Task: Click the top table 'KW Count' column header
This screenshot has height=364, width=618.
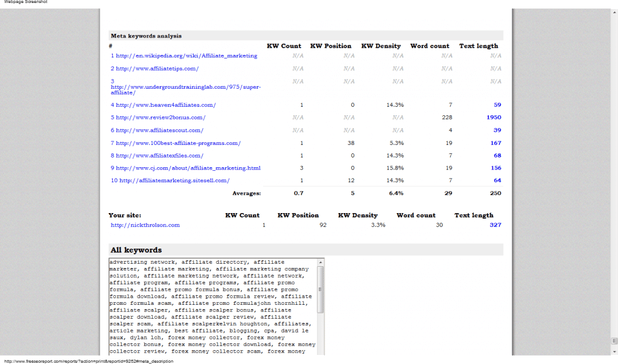Action: 284,46
